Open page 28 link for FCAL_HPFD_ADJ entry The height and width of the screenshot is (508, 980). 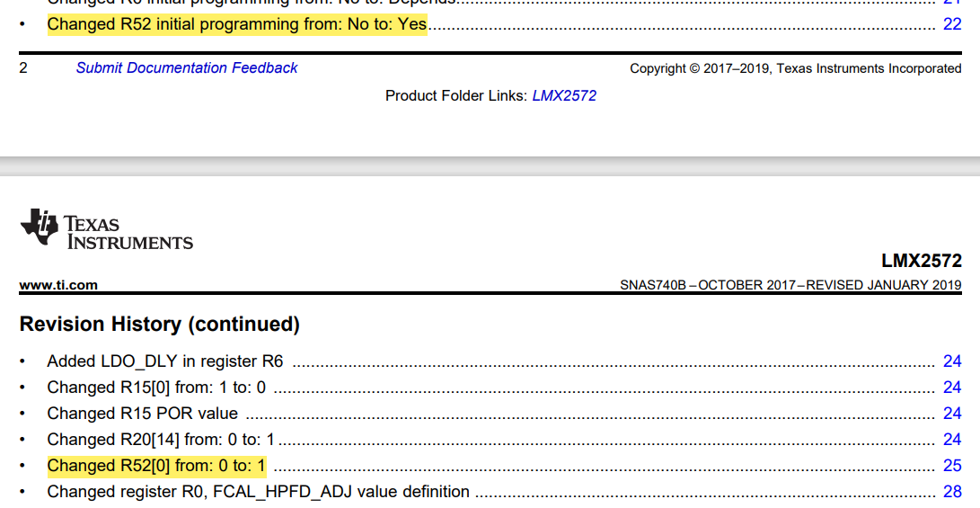952,492
